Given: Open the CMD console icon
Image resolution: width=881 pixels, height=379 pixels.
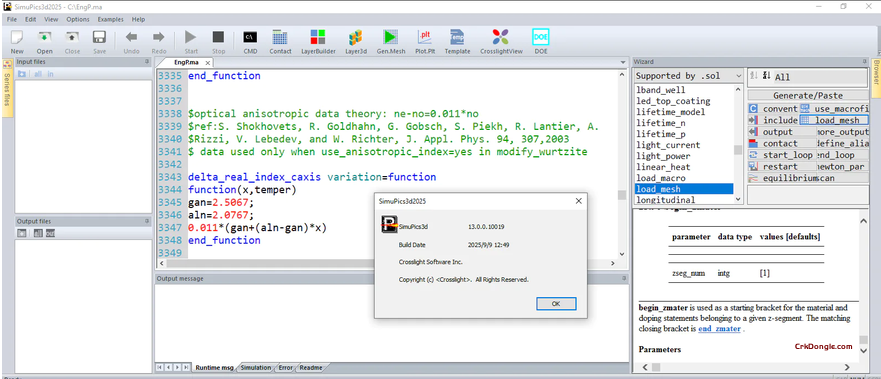Looking at the screenshot, I should tap(250, 38).
